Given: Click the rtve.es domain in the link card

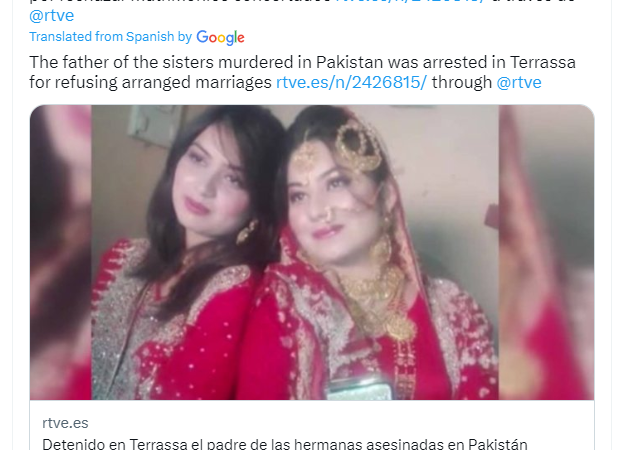Looking at the screenshot, I should point(65,423).
